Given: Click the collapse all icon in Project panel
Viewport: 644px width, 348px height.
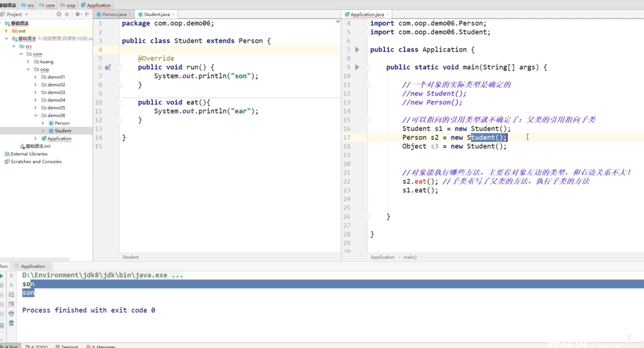Looking at the screenshot, I should pos(67,14).
